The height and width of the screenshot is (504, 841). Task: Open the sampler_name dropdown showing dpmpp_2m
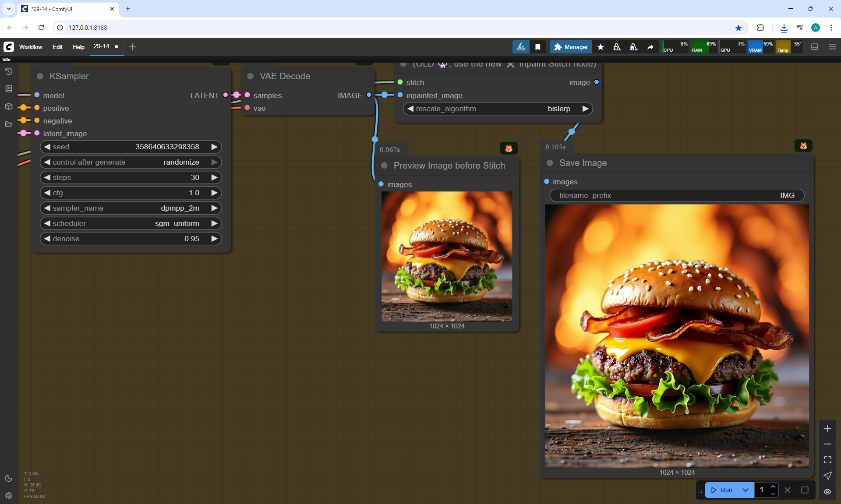131,208
